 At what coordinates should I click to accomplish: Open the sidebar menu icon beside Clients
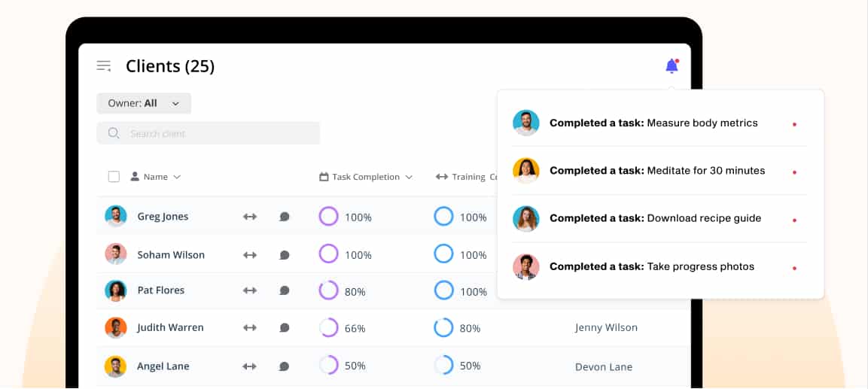tap(104, 66)
